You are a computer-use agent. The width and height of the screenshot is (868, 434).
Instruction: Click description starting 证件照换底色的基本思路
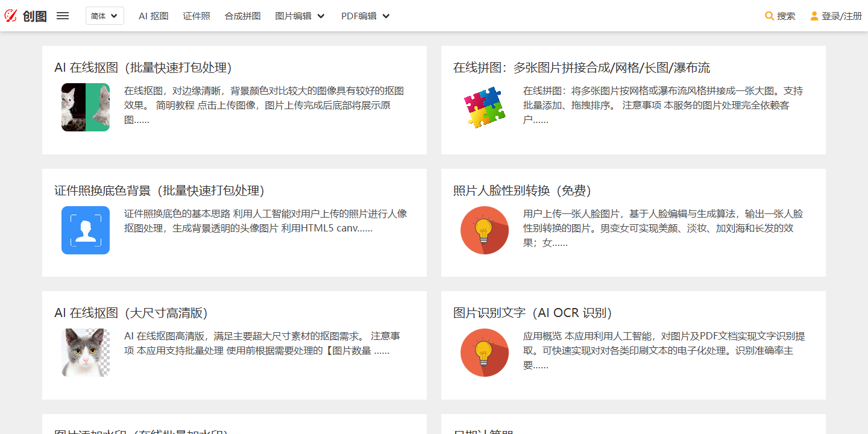(x=266, y=221)
